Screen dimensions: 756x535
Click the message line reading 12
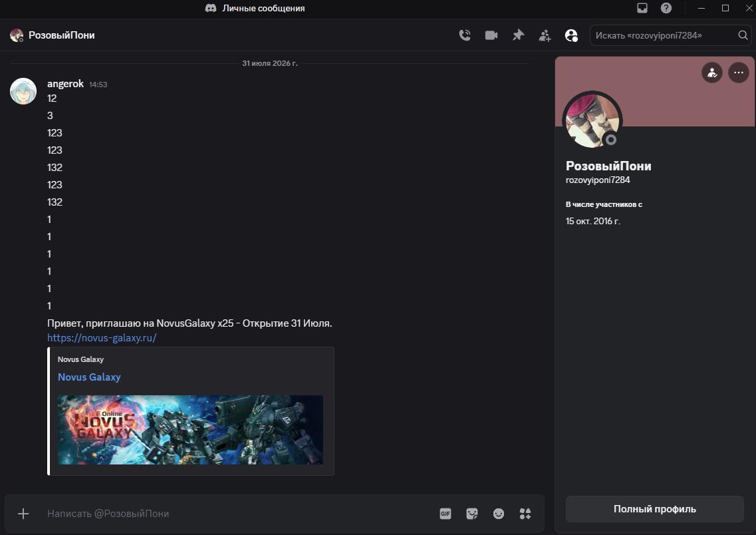tap(52, 98)
